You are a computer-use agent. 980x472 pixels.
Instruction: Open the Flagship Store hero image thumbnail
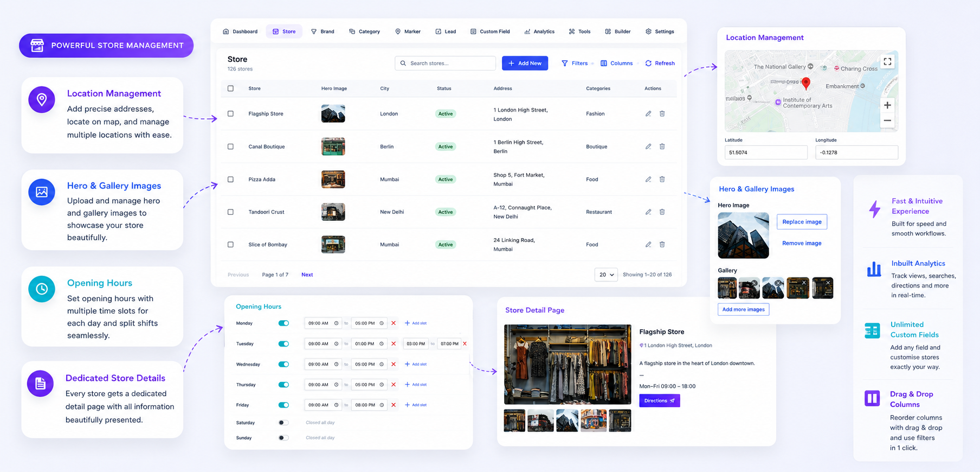333,114
